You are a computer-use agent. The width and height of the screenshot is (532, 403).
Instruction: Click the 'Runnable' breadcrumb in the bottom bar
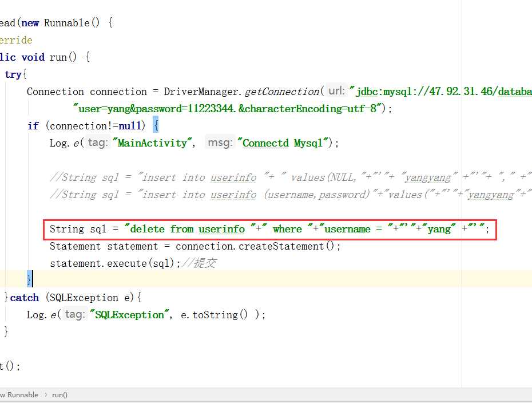(23, 395)
